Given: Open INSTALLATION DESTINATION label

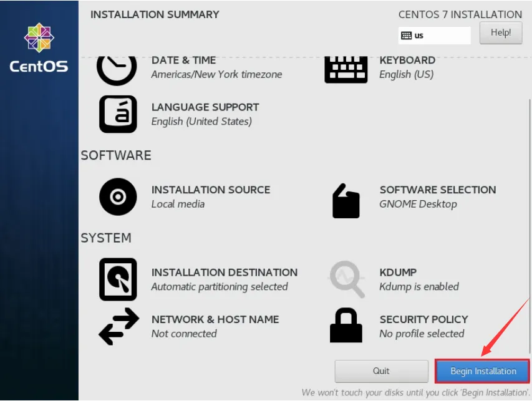Looking at the screenshot, I should [x=225, y=273].
